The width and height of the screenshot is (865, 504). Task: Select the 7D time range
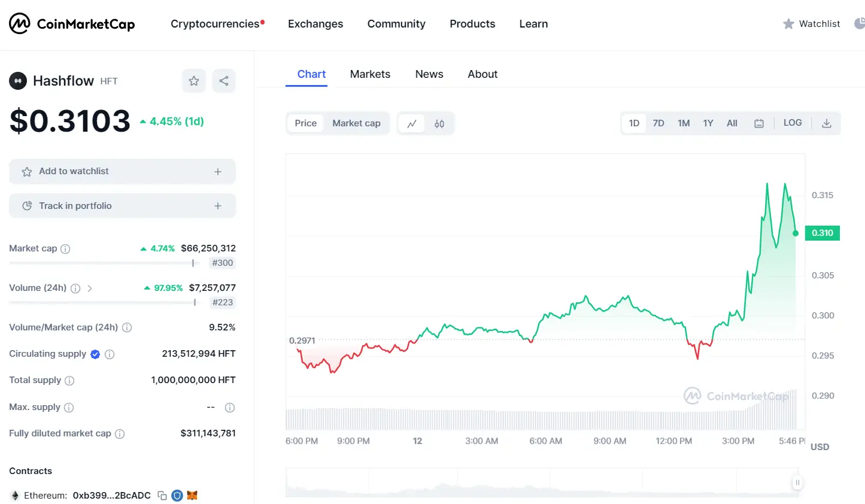(x=658, y=123)
